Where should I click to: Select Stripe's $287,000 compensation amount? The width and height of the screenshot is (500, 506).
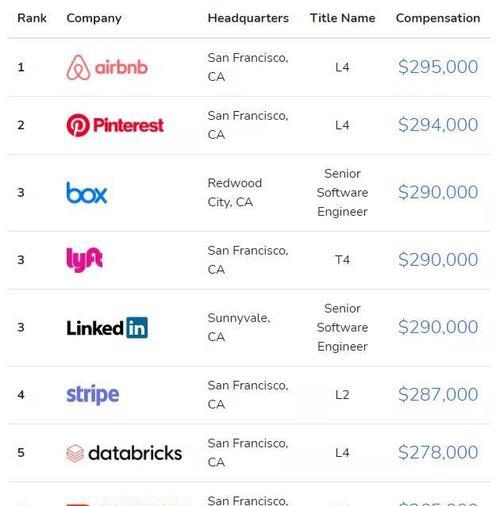tap(438, 395)
